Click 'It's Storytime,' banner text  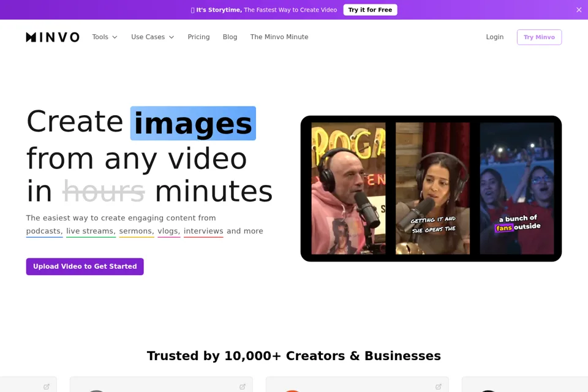click(219, 10)
